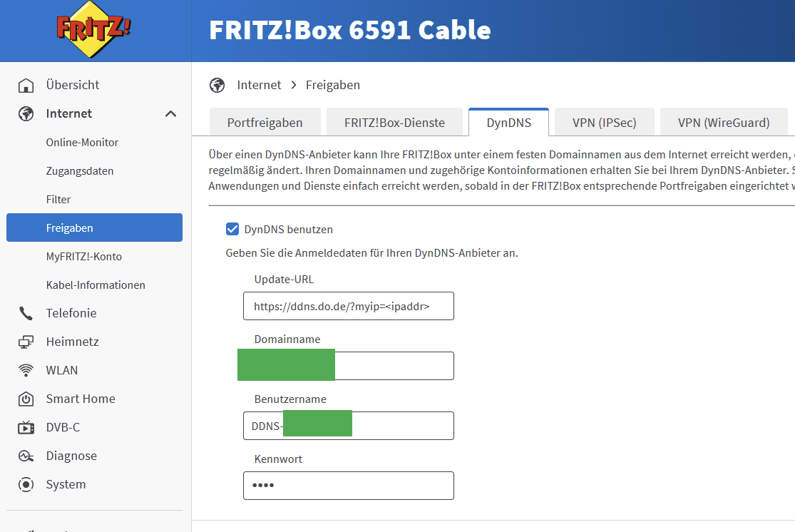Uncheck DynDNS benutzen checkbox
This screenshot has height=532, width=795.
pyautogui.click(x=232, y=229)
